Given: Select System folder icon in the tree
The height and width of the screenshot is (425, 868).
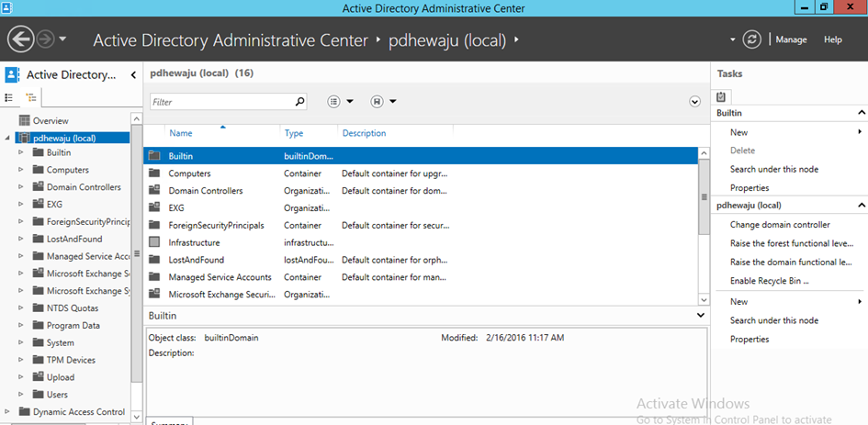Looking at the screenshot, I should point(39,342).
